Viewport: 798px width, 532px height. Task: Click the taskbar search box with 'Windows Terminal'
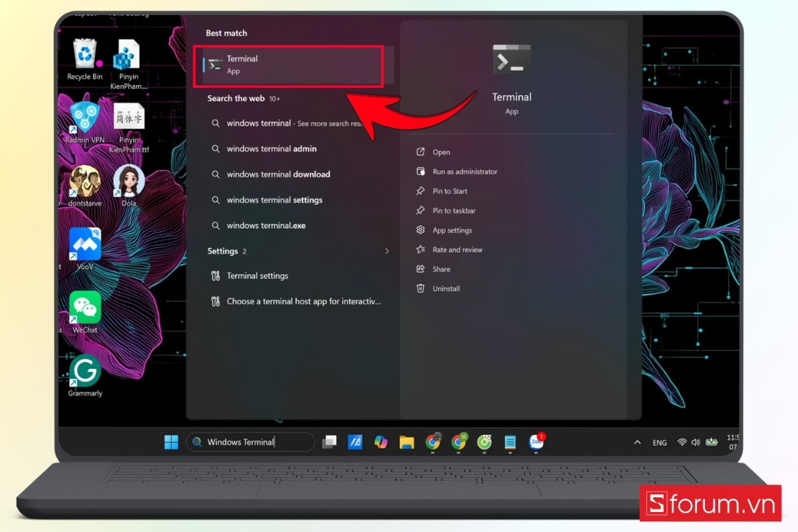pos(250,442)
